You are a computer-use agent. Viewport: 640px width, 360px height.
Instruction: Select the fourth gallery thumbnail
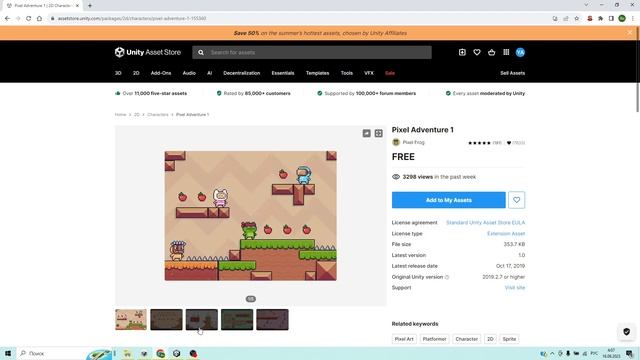[x=237, y=320]
